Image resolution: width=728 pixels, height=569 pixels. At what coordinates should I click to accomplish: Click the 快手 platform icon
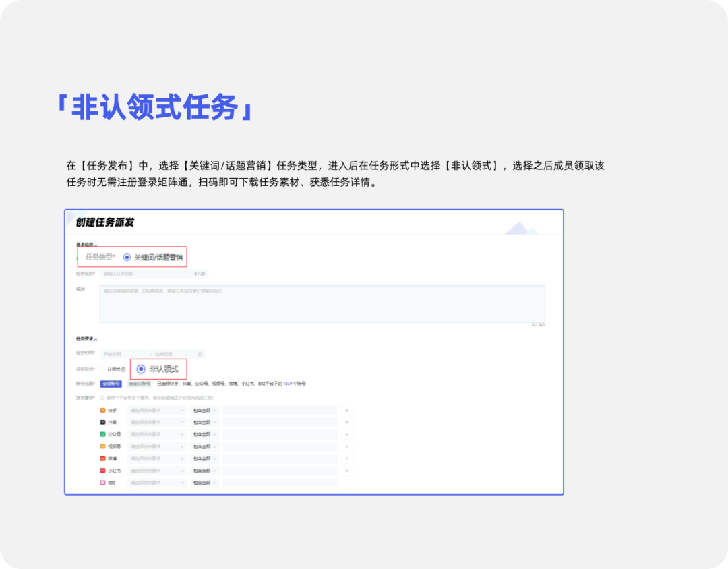point(103,411)
